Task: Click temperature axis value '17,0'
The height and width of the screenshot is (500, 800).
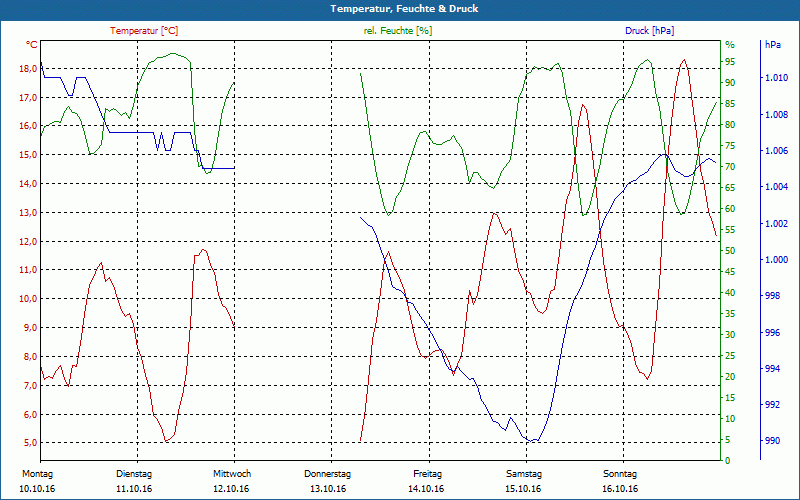Action: [x=28, y=97]
